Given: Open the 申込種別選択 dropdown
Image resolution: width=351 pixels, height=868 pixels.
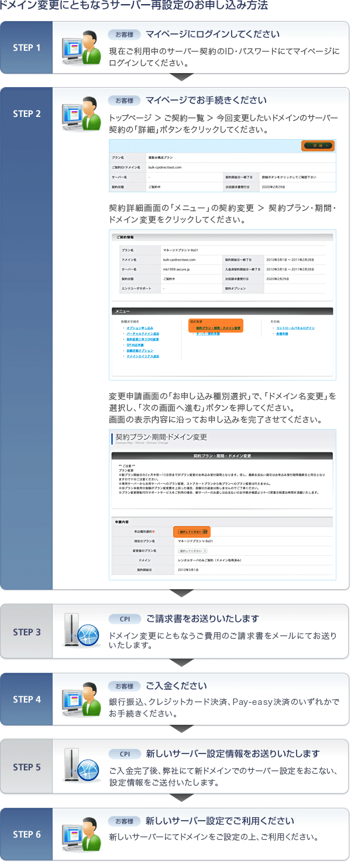Looking at the screenshot, I should click(193, 532).
